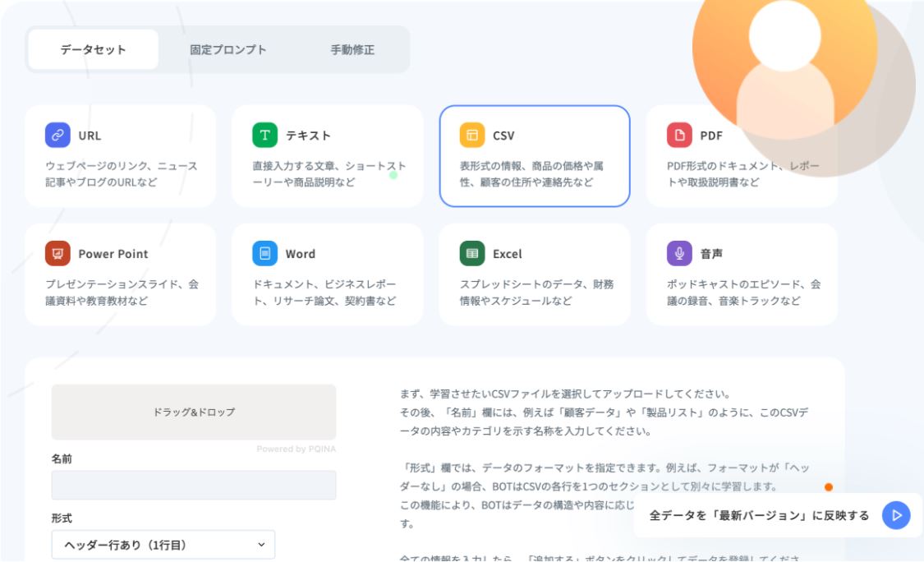Select the green テキスト icon

point(264,136)
